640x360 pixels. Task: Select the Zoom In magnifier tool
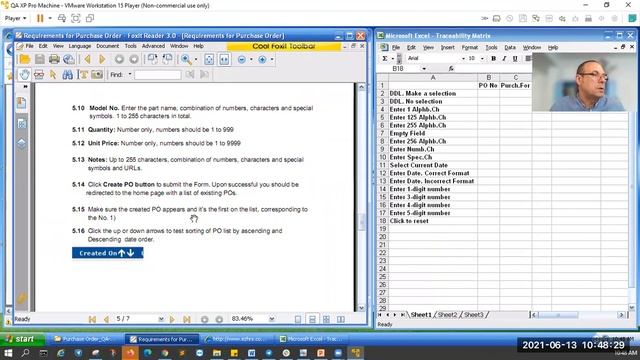186,59
